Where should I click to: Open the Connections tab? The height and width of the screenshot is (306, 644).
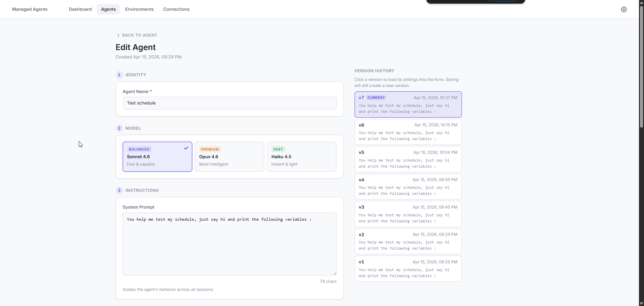(x=176, y=9)
